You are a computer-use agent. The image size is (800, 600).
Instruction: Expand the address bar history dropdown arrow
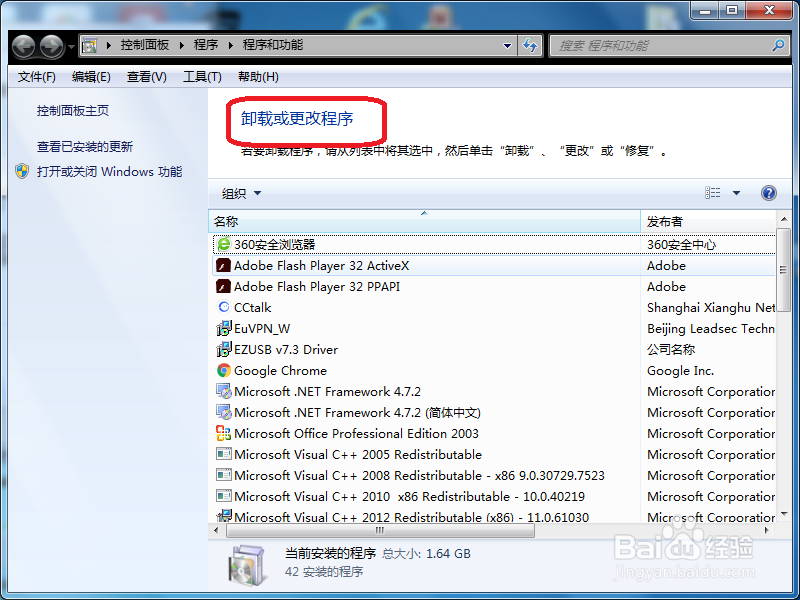[x=507, y=45]
